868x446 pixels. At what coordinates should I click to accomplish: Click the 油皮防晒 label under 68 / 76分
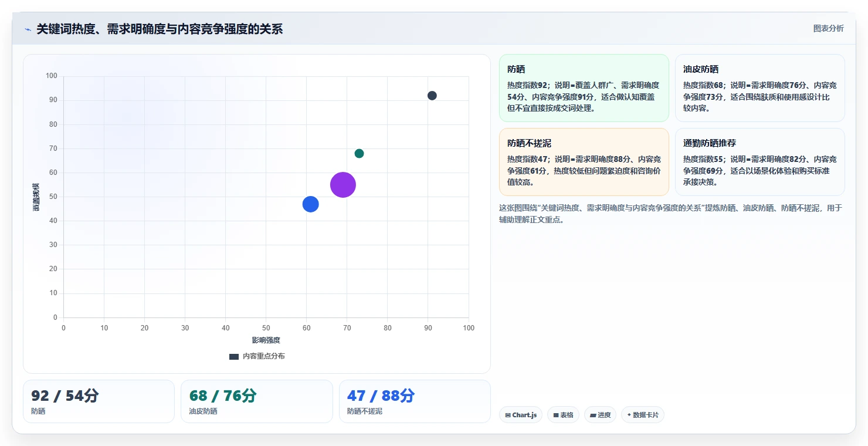coord(203,411)
